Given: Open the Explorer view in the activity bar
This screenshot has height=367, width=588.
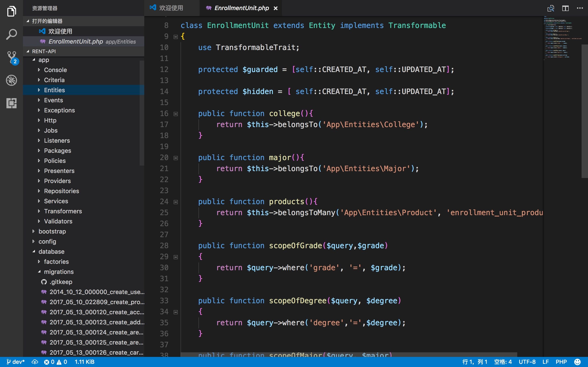Looking at the screenshot, I should pyautogui.click(x=11, y=11).
